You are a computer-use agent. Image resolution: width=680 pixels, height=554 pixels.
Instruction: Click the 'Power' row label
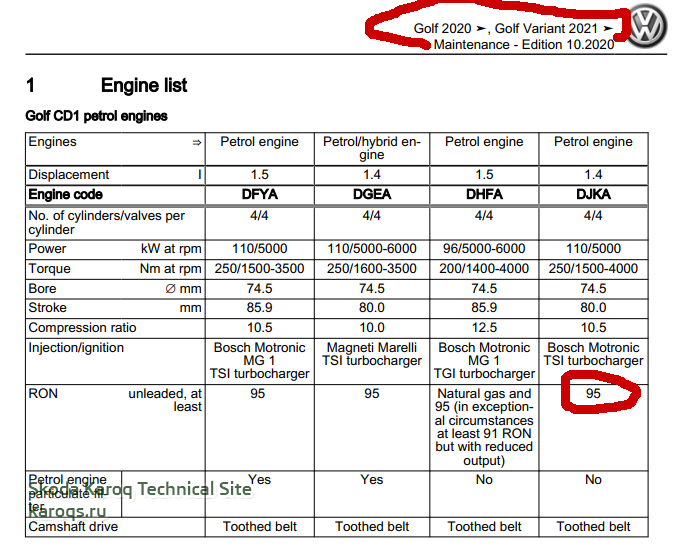[x=47, y=249]
